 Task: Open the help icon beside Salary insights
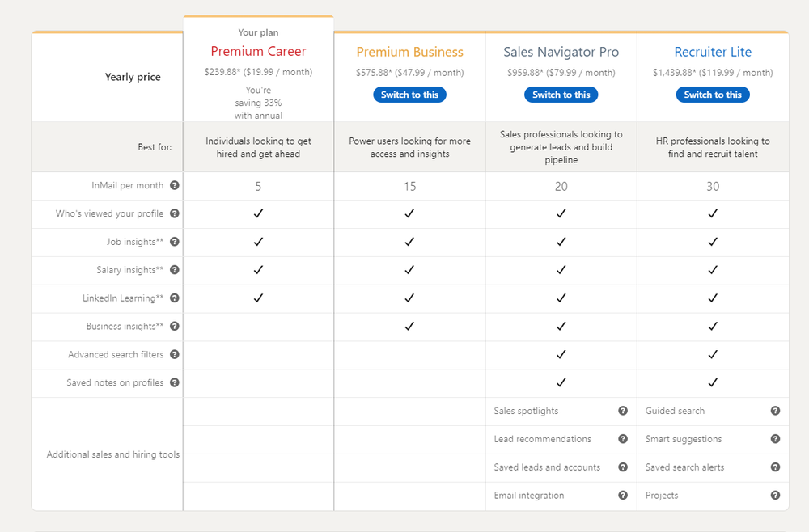coord(175,269)
